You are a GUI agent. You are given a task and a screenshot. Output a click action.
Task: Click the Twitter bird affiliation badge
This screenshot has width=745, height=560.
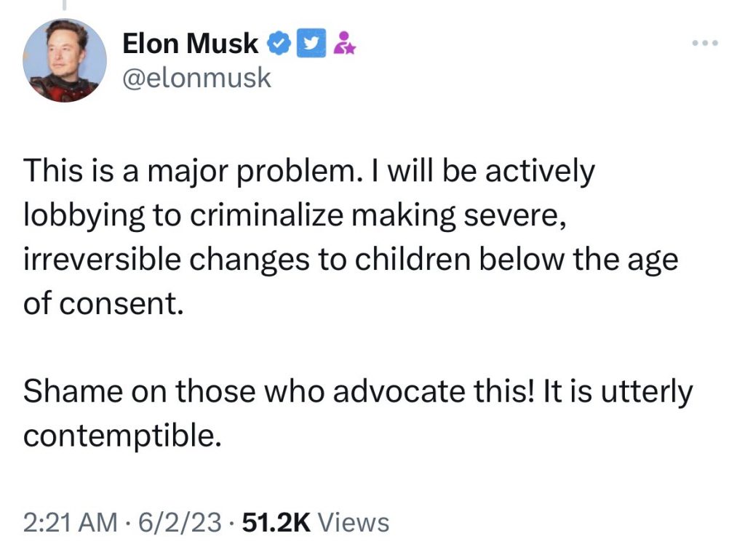[x=311, y=44]
